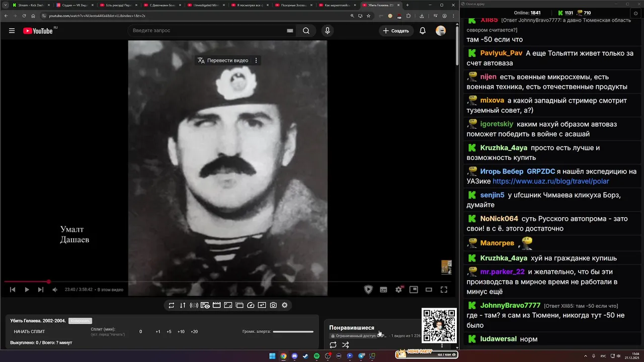644x362 pixels.
Task: Switch to the Есть рекорд browser tab
Action: click(x=118, y=5)
